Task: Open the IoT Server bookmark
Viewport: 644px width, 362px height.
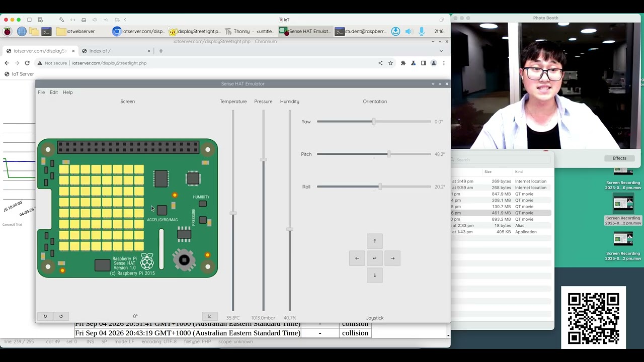Action: tap(19, 74)
